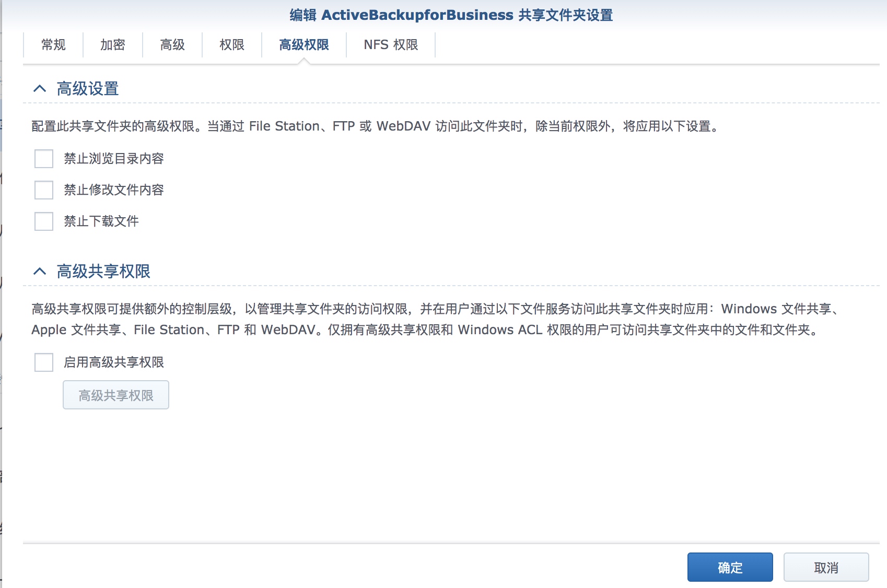This screenshot has width=887, height=588.
Task: Click the 高级设置 section heading
Action: click(88, 89)
